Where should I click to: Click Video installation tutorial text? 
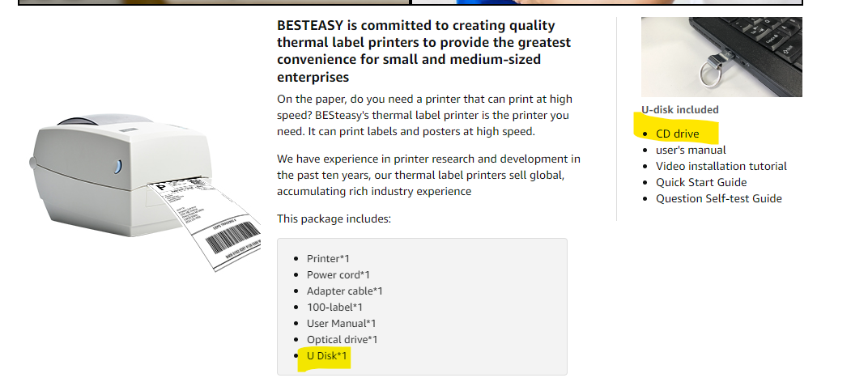[721, 166]
